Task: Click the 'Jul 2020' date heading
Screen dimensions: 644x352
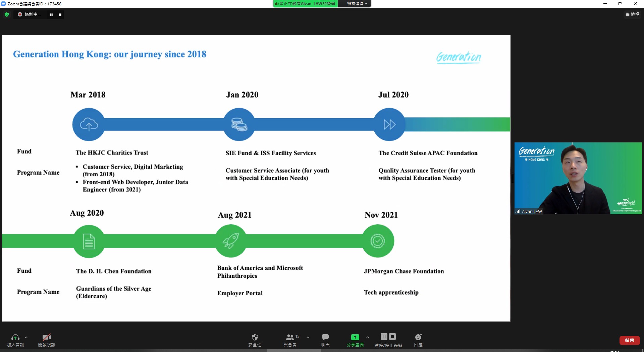Action: tap(393, 95)
